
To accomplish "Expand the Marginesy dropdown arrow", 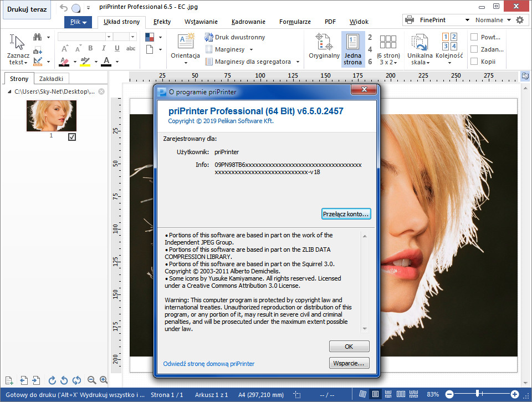I will coord(252,49).
